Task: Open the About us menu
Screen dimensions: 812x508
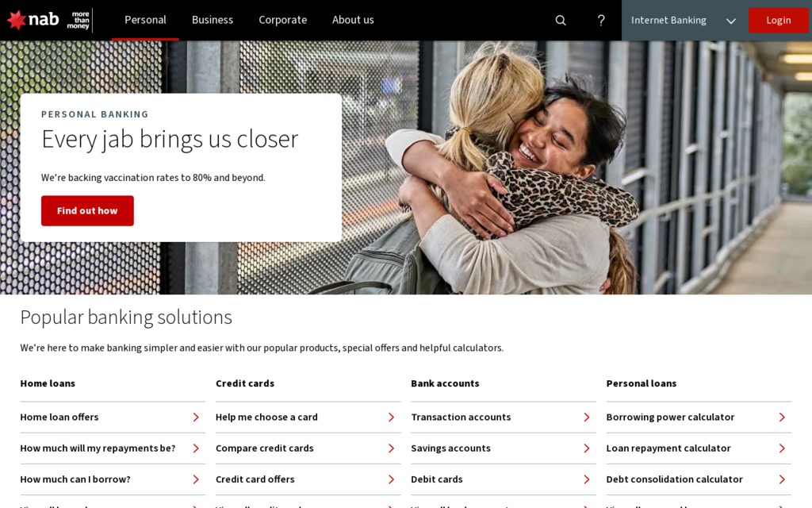Action: (x=353, y=20)
